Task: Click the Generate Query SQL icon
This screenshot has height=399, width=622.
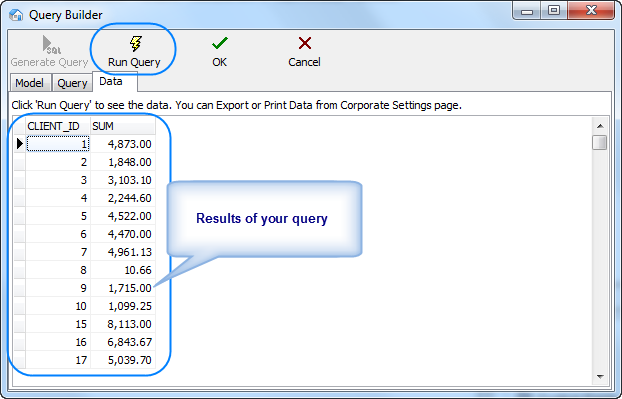Action: (x=51, y=44)
